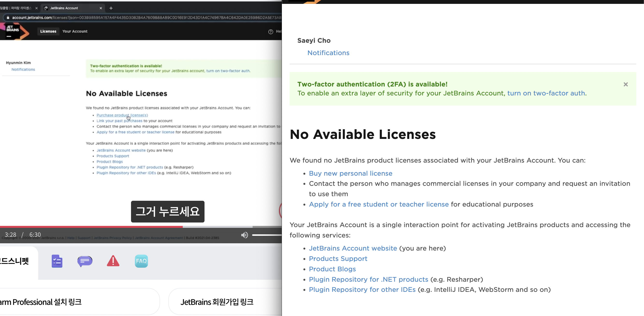This screenshot has width=644, height=316.
Task: Close the JetBrains Account browser tab in the video
Action: coord(101,8)
